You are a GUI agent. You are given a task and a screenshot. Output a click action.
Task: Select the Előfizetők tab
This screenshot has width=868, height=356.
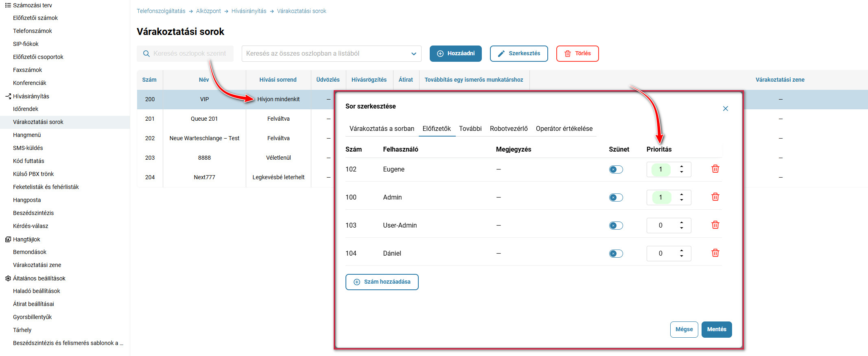tap(437, 128)
